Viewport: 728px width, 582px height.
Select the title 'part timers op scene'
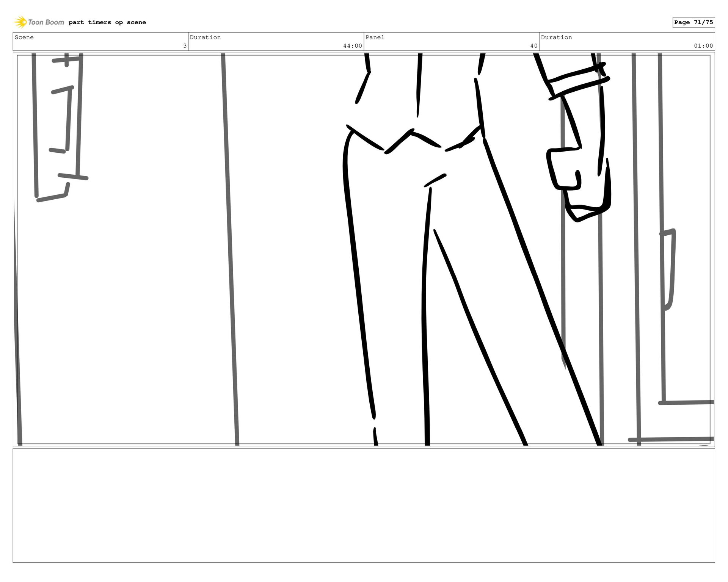click(107, 22)
